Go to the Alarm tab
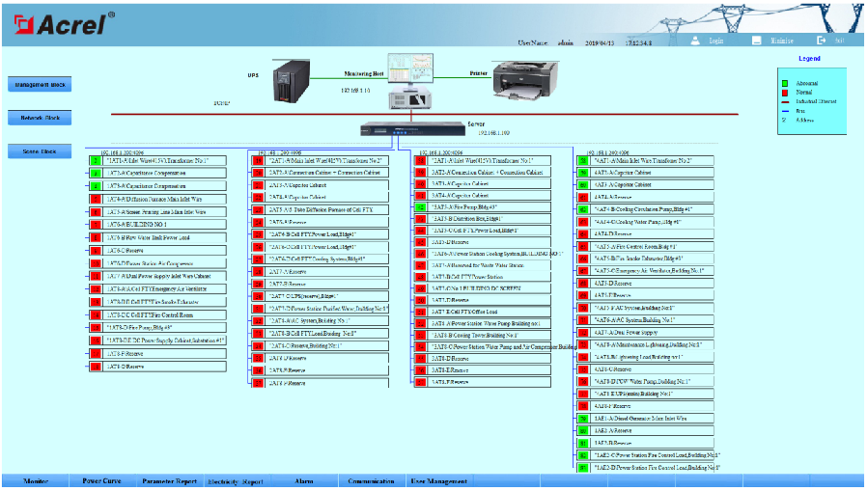The height and width of the screenshot is (491, 868). click(303, 480)
